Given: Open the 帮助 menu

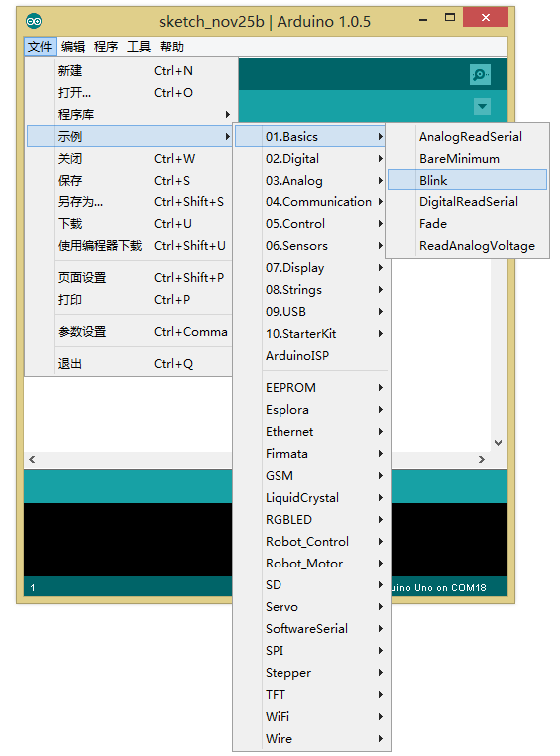Looking at the screenshot, I should (172, 47).
